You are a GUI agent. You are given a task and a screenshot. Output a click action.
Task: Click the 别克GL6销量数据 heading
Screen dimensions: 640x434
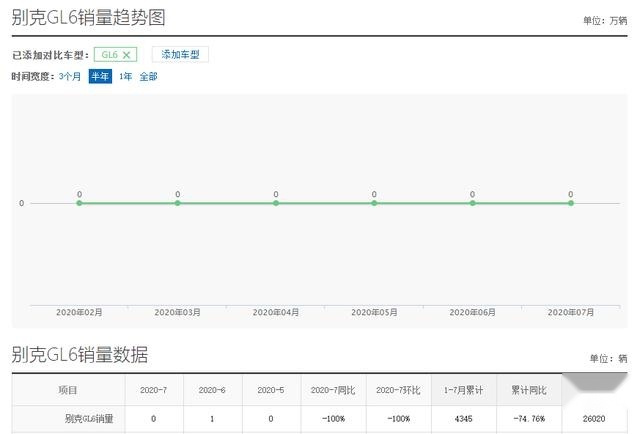[80, 354]
